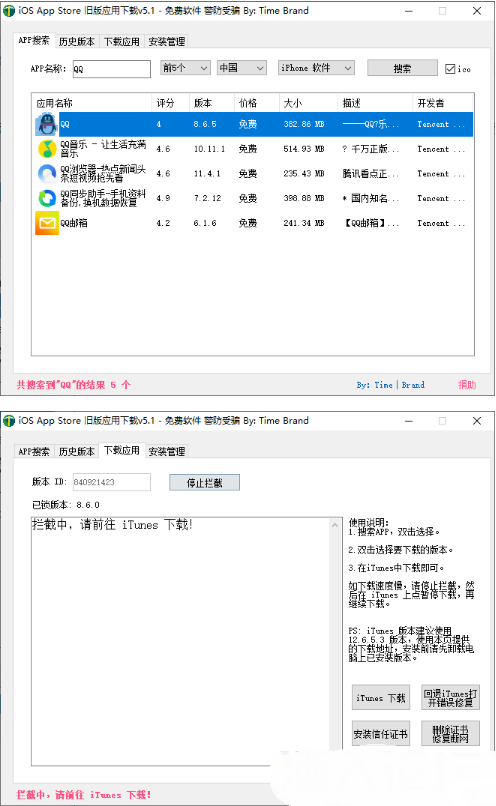Click the search result count status text
The height and width of the screenshot is (806, 496).
74,385
